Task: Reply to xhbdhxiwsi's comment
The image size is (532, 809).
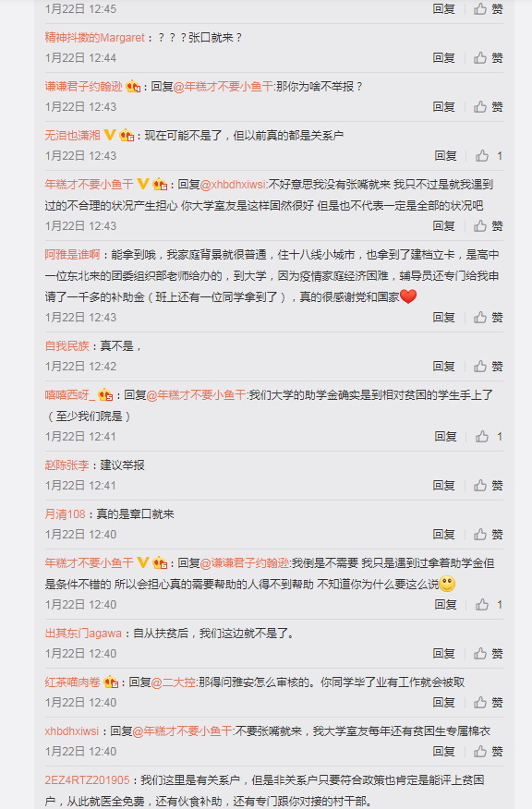Action: [x=443, y=752]
